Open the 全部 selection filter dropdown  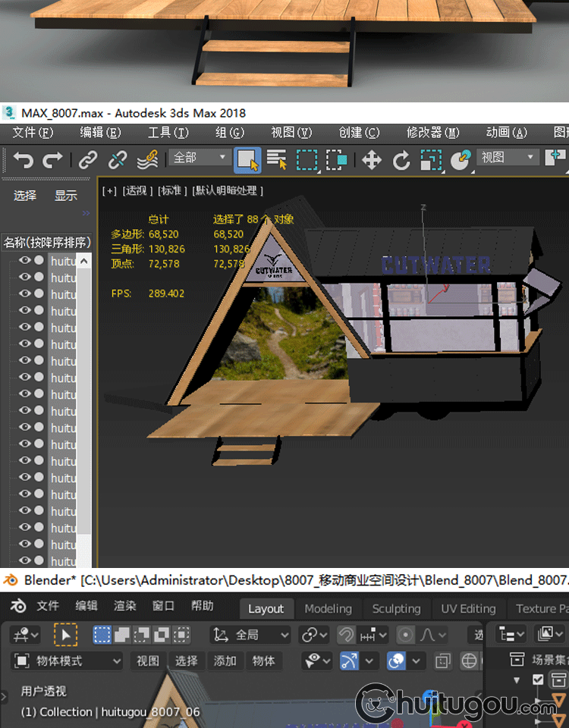[201, 158]
